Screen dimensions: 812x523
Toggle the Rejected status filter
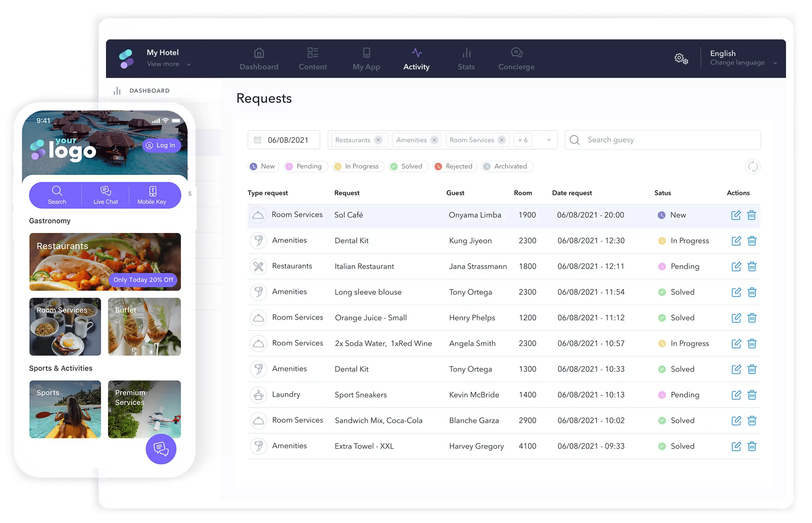point(454,166)
